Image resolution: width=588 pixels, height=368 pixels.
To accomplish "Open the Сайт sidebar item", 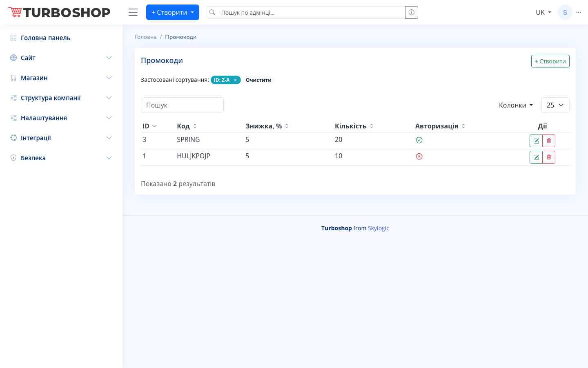I will pos(61,58).
